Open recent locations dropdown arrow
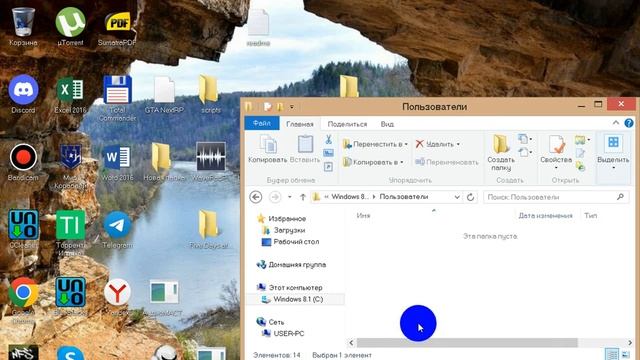Screen dimensions: 640x360 pyautogui.click(x=289, y=197)
